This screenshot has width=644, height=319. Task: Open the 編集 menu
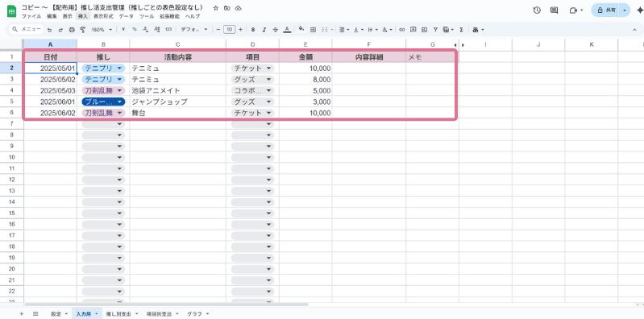52,16
